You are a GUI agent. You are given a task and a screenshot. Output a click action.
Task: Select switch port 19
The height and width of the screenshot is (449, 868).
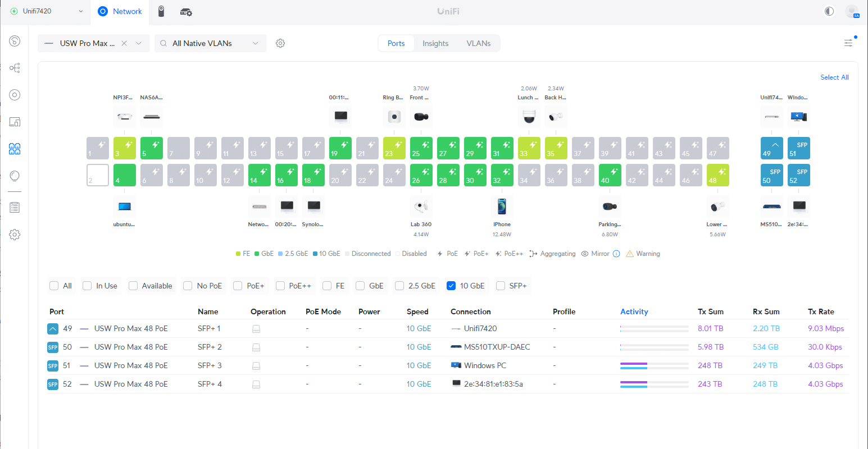coord(340,148)
